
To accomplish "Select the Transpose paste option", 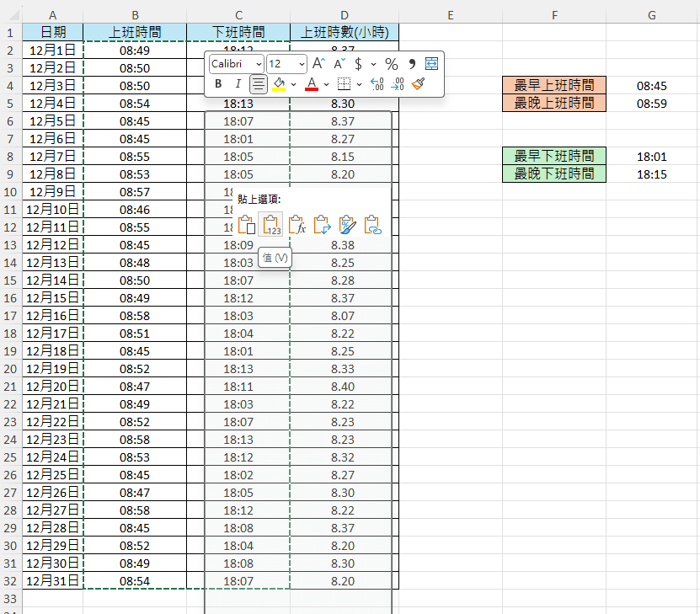I will [x=322, y=224].
